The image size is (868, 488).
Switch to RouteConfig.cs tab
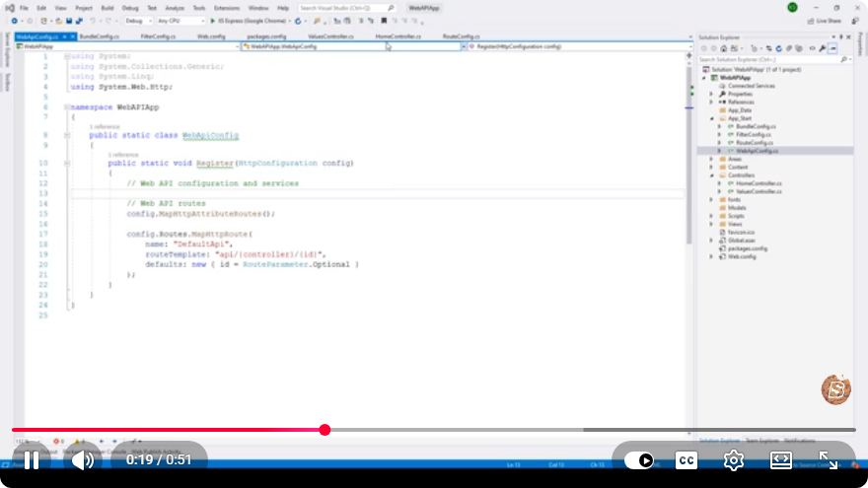(462, 36)
